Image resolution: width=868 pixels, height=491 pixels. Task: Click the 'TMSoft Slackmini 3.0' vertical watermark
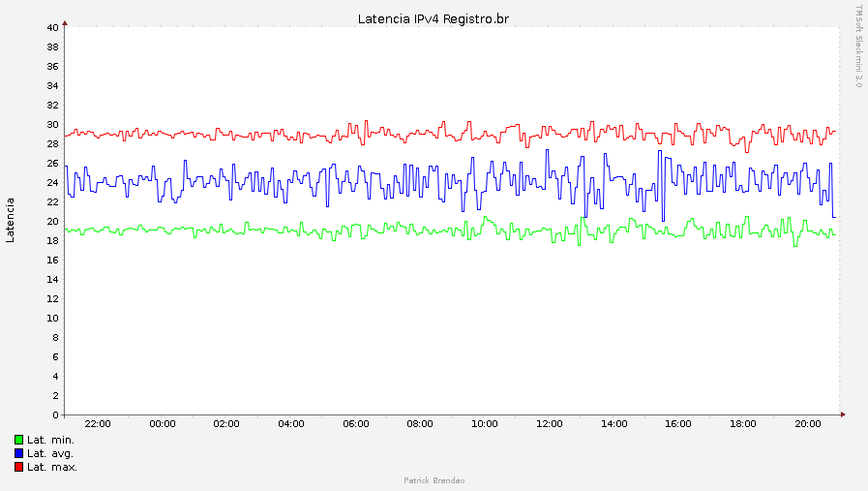click(858, 46)
